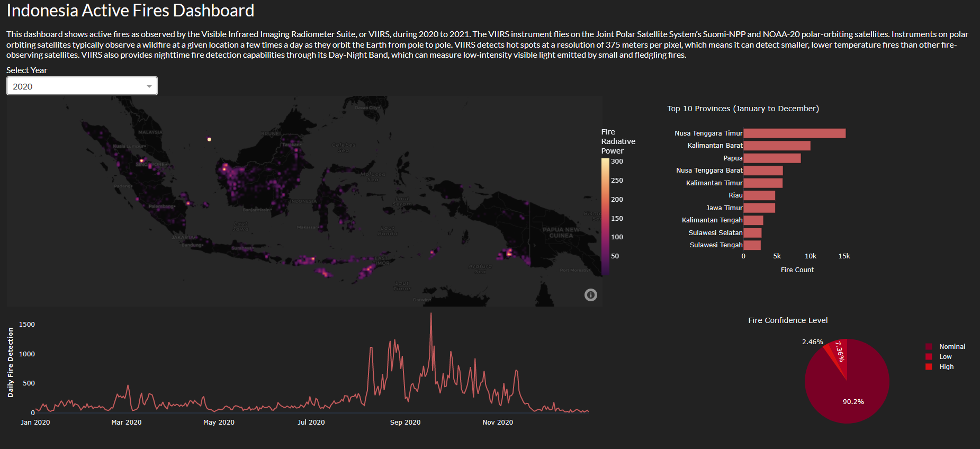
Task: Click the Sulawesi Selatan bar
Action: click(x=752, y=233)
